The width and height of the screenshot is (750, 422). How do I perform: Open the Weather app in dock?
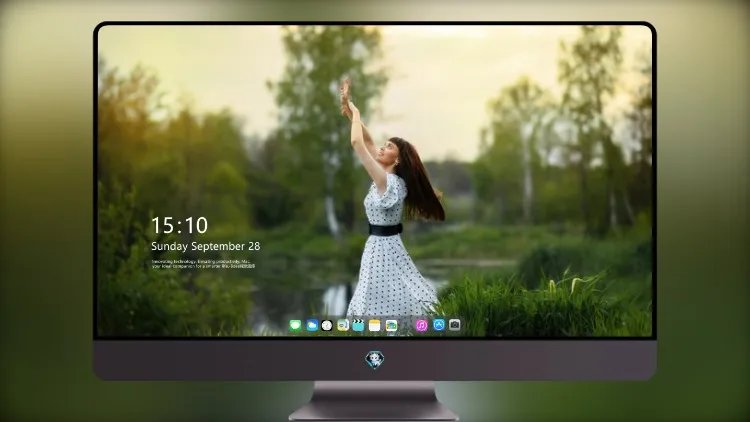(x=312, y=325)
